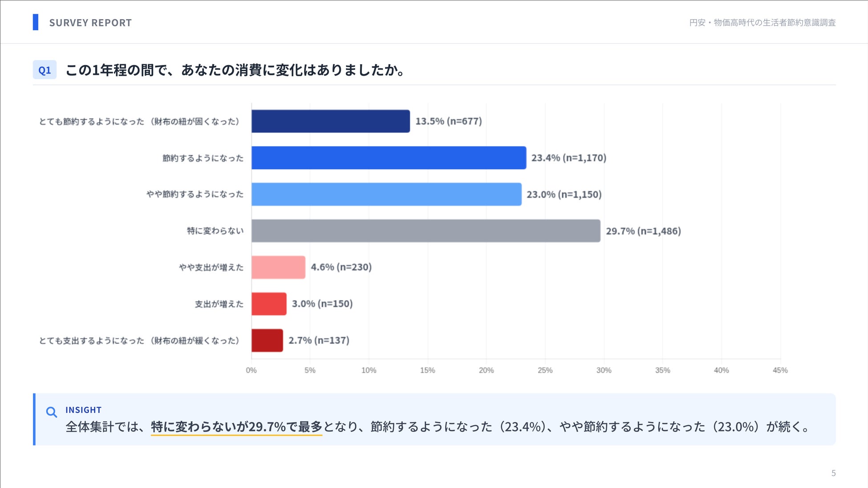The height and width of the screenshot is (488, 868).
Task: Select the dark red 2.7% bar
Action: [x=267, y=340]
